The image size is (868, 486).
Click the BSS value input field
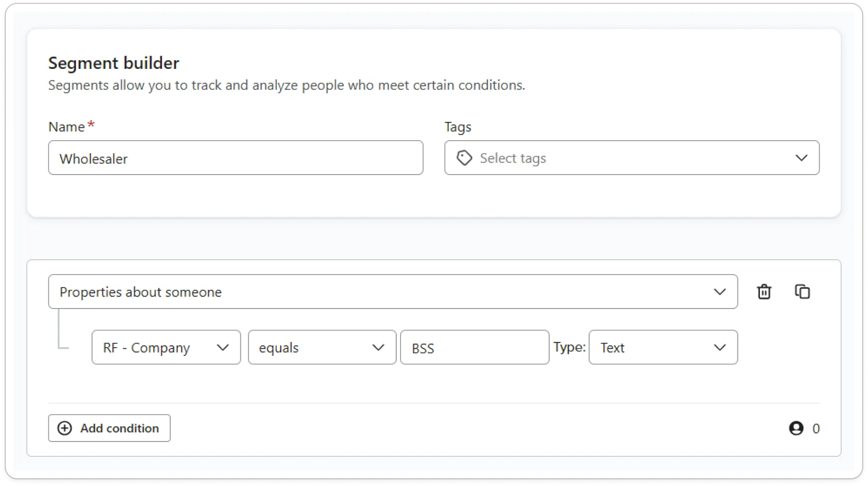[475, 347]
